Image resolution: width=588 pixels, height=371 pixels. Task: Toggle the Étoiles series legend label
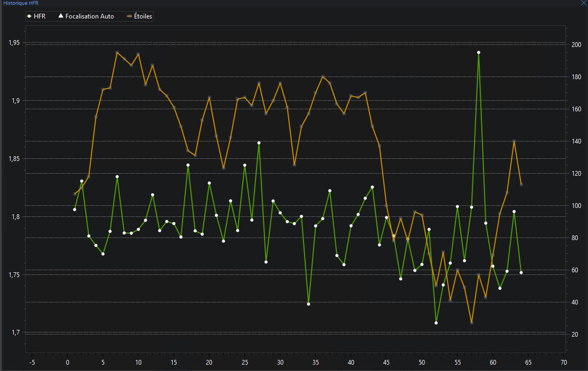pyautogui.click(x=143, y=16)
